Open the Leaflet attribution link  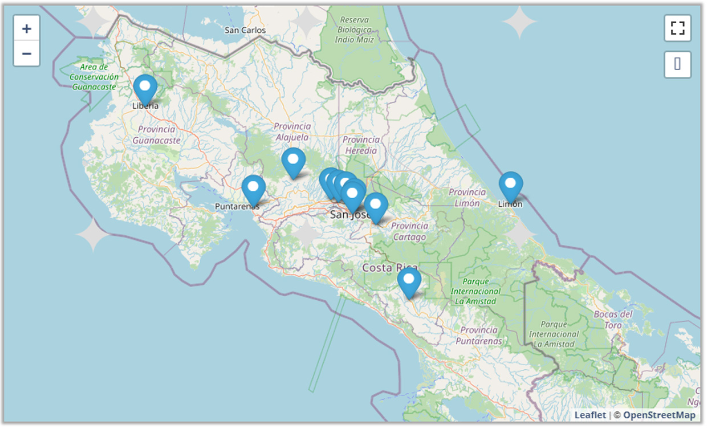[x=589, y=415]
